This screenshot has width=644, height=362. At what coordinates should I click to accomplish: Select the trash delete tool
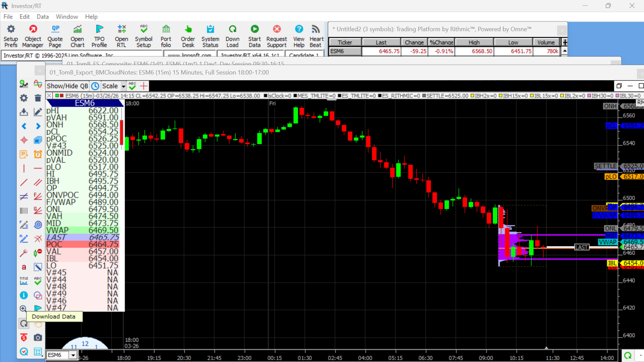click(38, 98)
